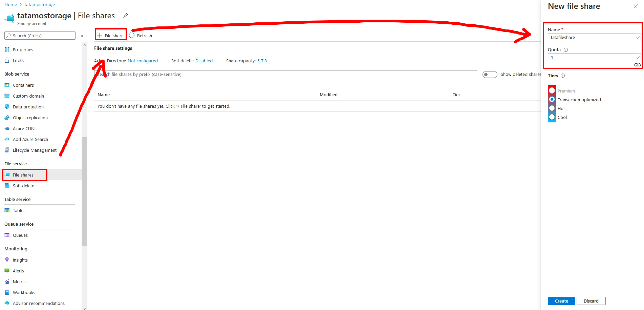
Task: Click the Azure CDN cloud icon
Action: (7, 128)
